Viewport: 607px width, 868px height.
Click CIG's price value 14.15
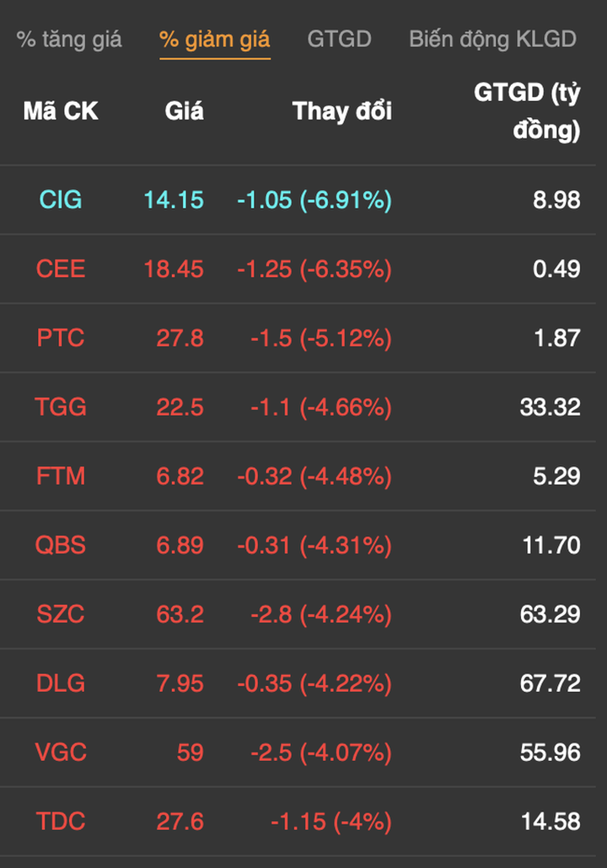[174, 200]
